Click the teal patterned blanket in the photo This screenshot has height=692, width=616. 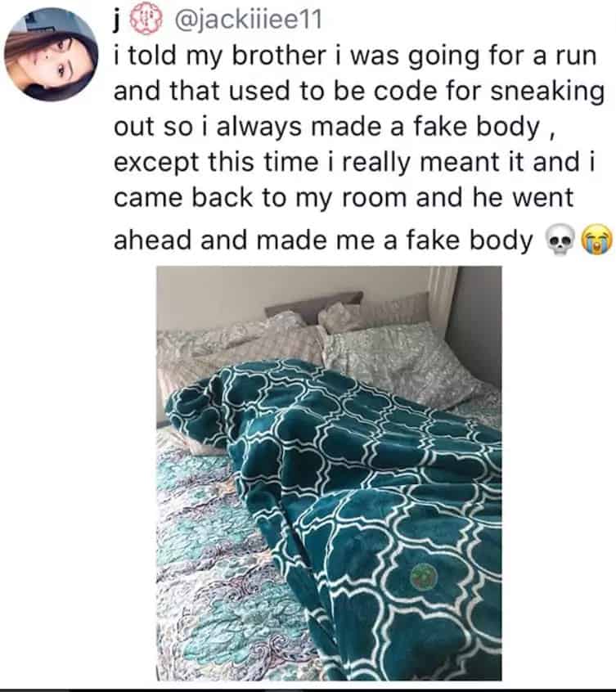tap(353, 507)
